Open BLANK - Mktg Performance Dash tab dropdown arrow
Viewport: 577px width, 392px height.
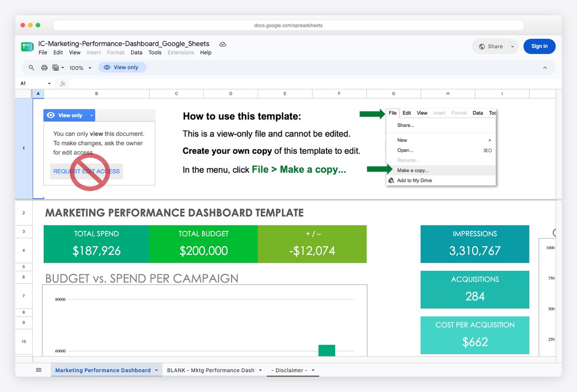[260, 370]
